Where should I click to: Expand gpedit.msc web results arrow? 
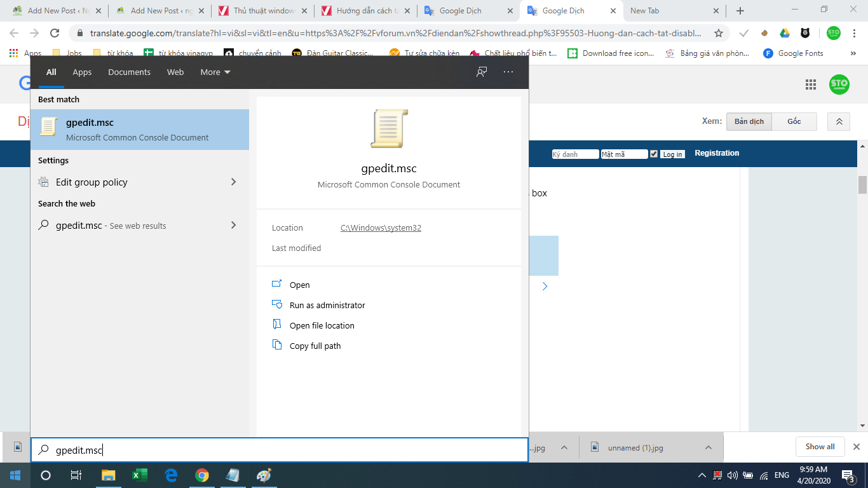tap(233, 225)
